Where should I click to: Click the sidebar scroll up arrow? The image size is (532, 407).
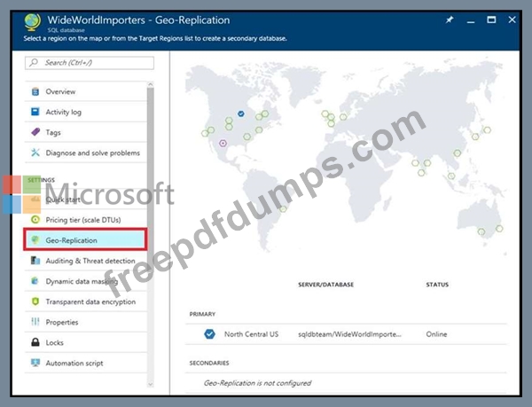pos(151,84)
